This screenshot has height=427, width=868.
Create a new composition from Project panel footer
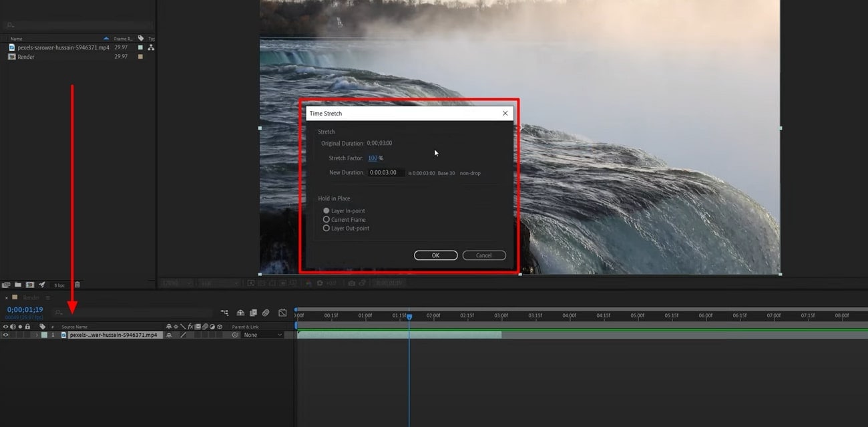[29, 285]
